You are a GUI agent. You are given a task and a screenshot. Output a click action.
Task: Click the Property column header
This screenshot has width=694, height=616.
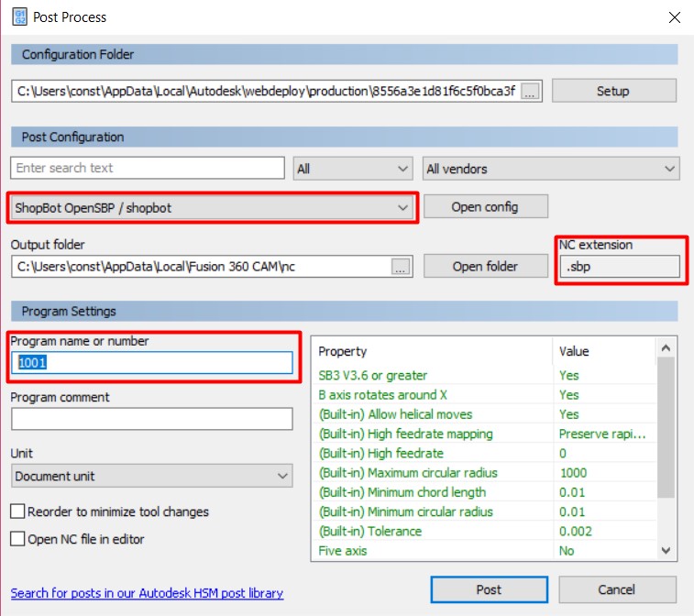[x=433, y=351]
